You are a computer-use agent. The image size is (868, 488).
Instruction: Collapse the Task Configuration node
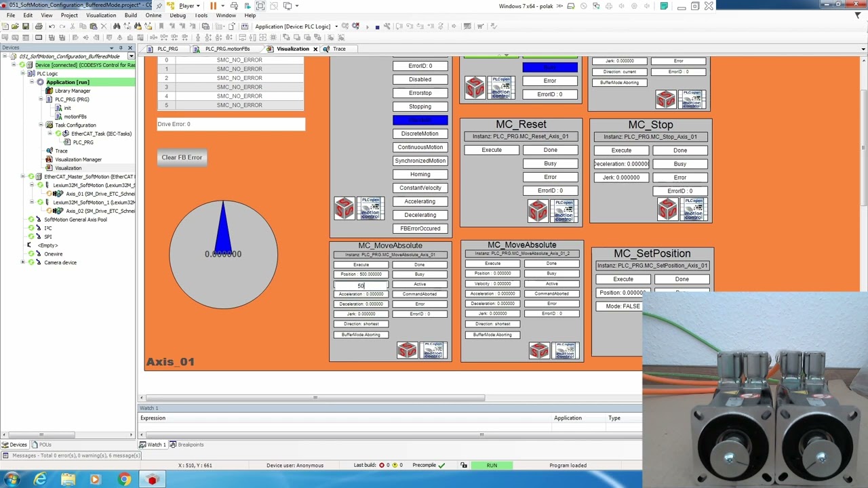tap(40, 125)
